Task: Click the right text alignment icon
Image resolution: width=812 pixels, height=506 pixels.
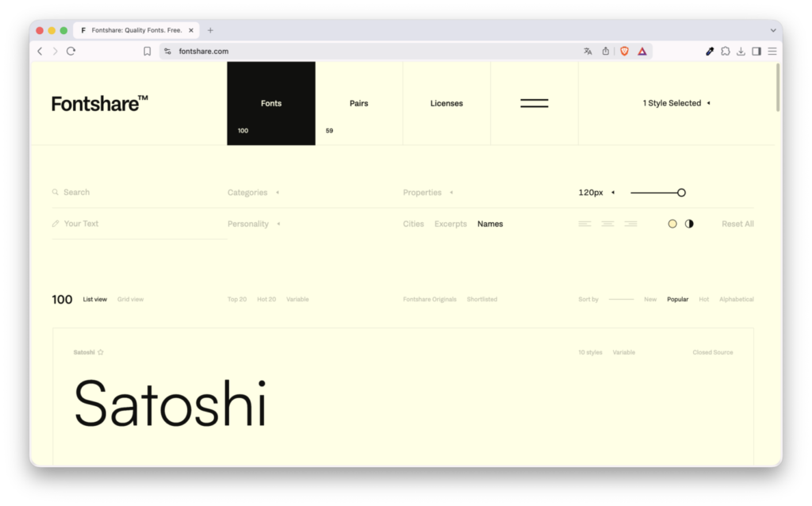Action: coord(630,224)
